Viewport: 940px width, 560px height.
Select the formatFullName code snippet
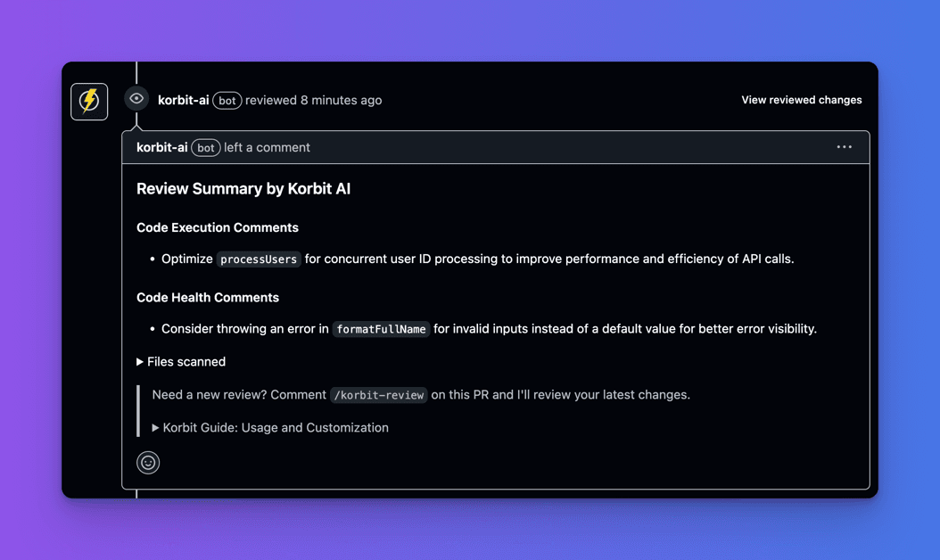[x=382, y=329]
